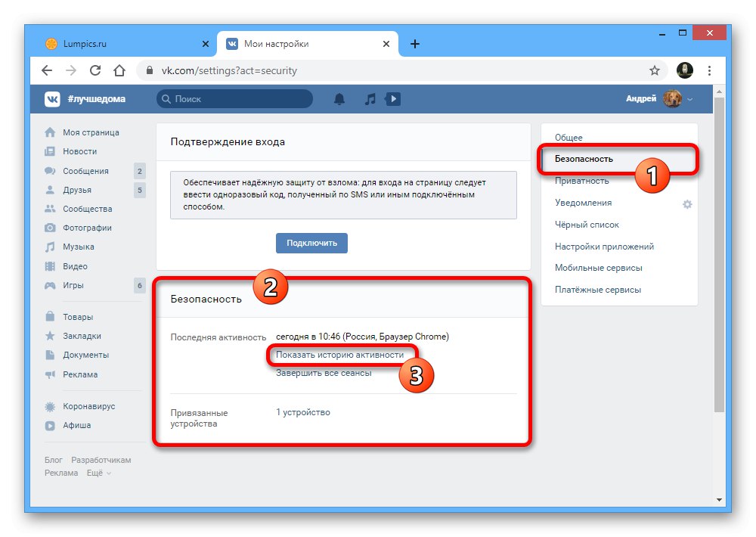This screenshot has width=756, height=537.
Task: Click the browser home icon
Action: pyautogui.click(x=119, y=70)
